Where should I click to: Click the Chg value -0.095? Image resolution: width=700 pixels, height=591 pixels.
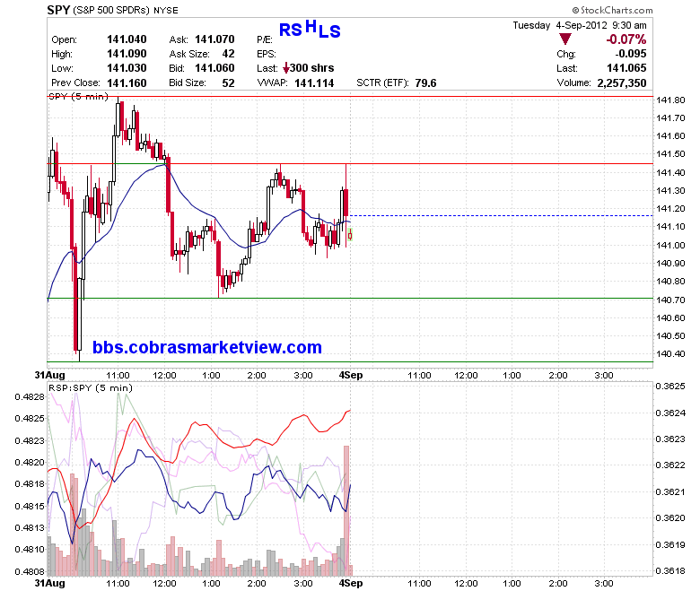630,54
